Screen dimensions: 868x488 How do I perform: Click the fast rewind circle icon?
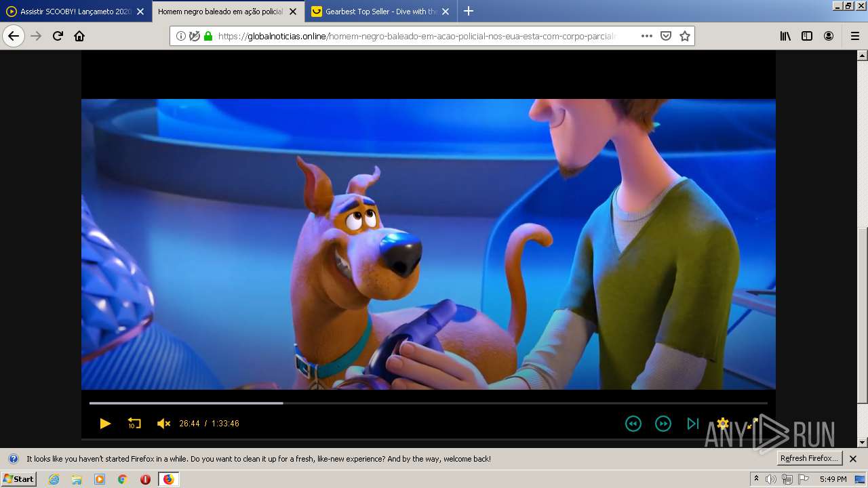(633, 424)
